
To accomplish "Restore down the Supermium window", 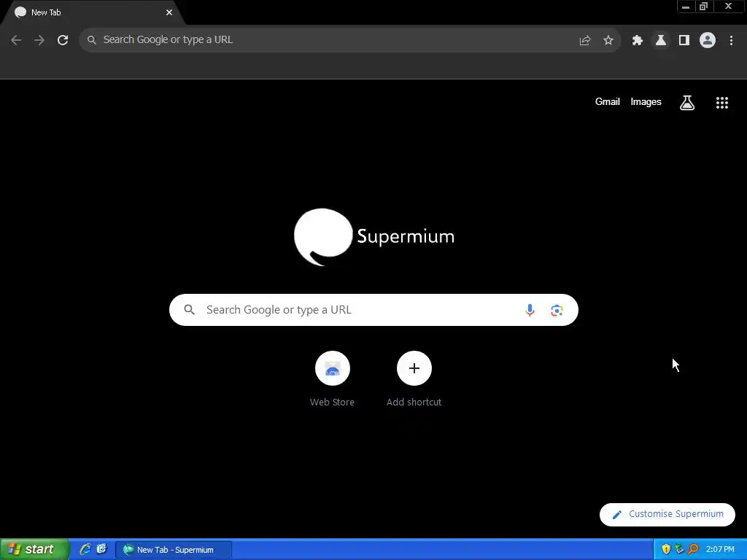I will pyautogui.click(x=704, y=7).
